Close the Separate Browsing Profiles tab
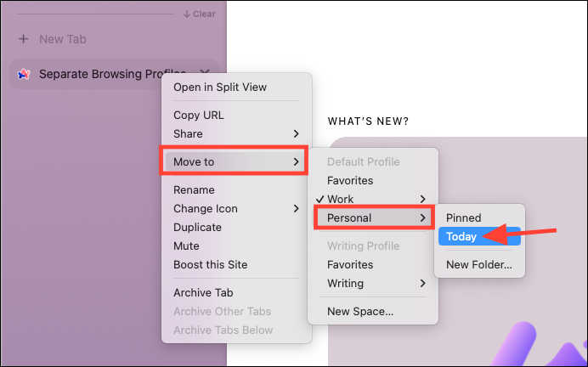The width and height of the screenshot is (588, 367). (x=205, y=72)
